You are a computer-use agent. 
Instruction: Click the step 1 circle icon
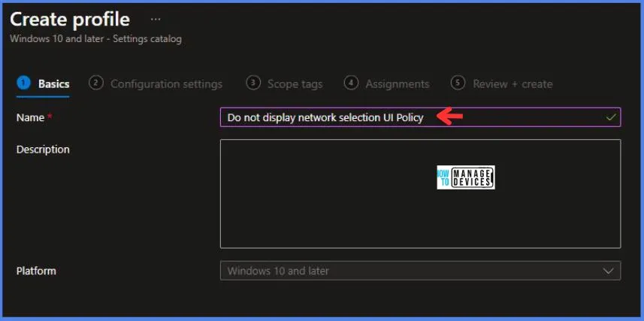point(23,83)
